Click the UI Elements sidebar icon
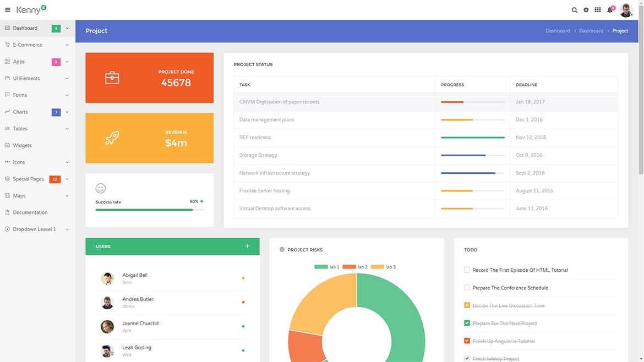This screenshot has width=644, height=362. click(7, 78)
